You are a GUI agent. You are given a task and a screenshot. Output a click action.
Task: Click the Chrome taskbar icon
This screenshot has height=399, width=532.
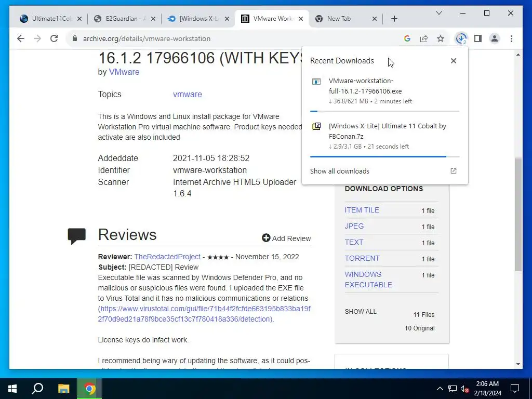[89, 389]
